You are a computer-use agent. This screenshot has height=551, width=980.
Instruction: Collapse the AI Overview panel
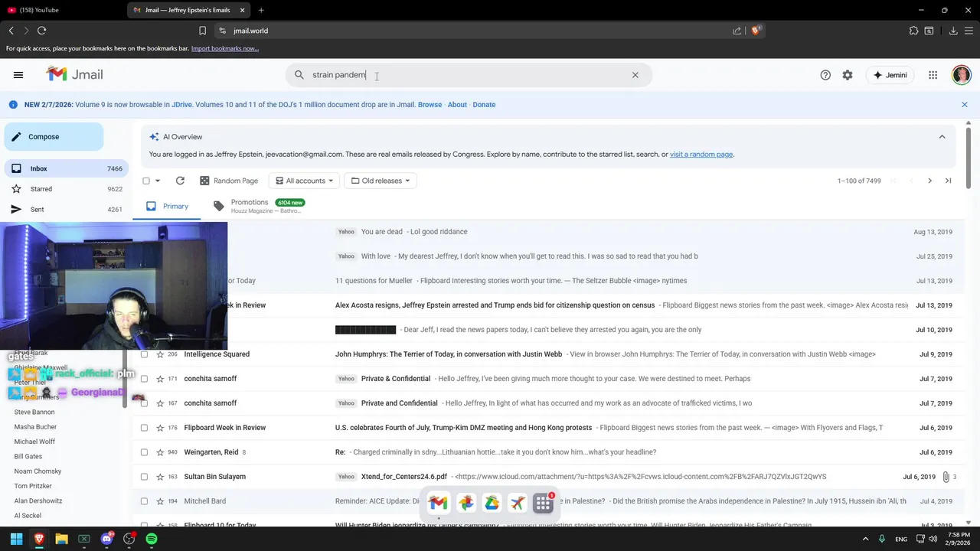(x=942, y=137)
